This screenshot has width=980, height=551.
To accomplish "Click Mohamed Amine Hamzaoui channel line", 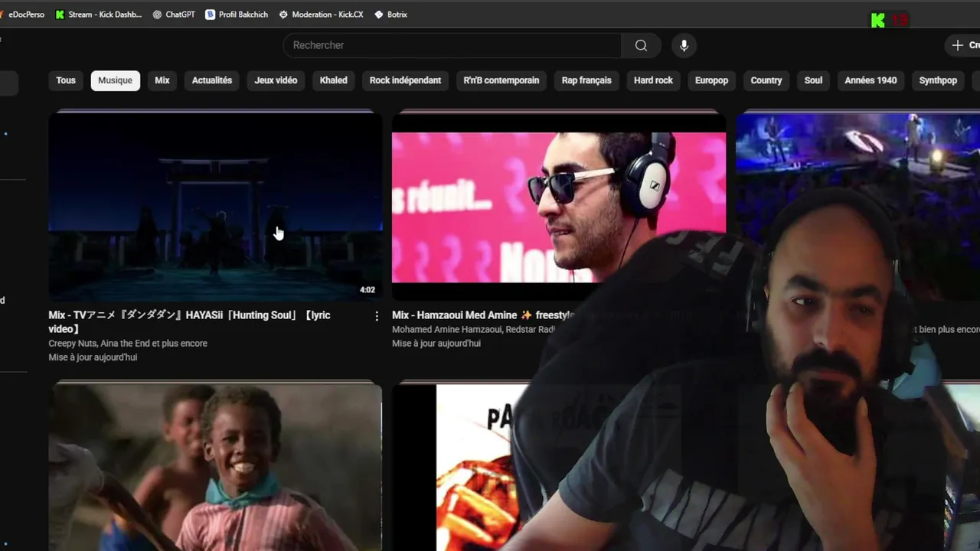I will tap(473, 330).
